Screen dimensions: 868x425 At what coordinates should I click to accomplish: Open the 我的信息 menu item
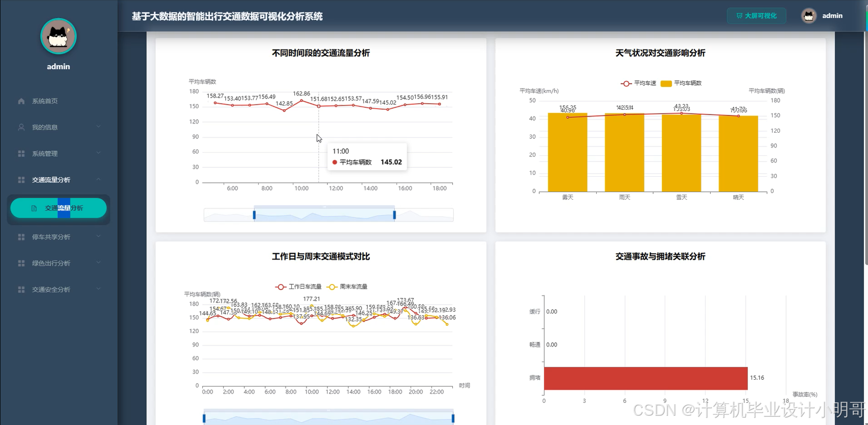point(58,127)
